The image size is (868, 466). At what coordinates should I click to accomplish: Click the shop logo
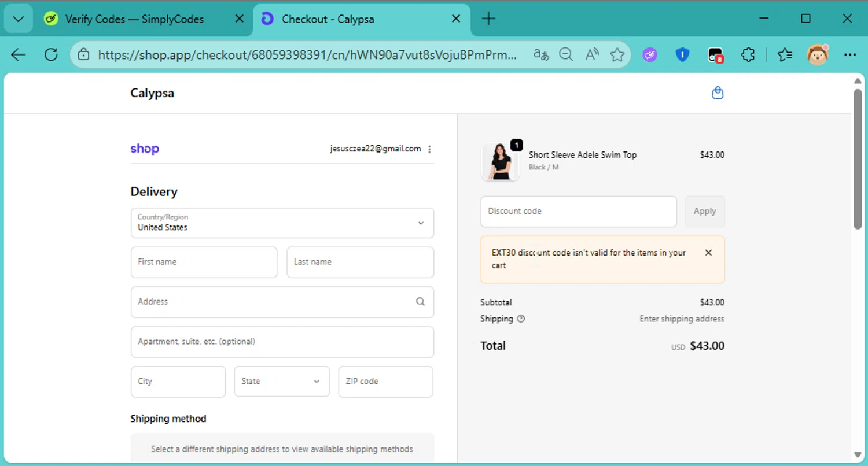click(145, 149)
